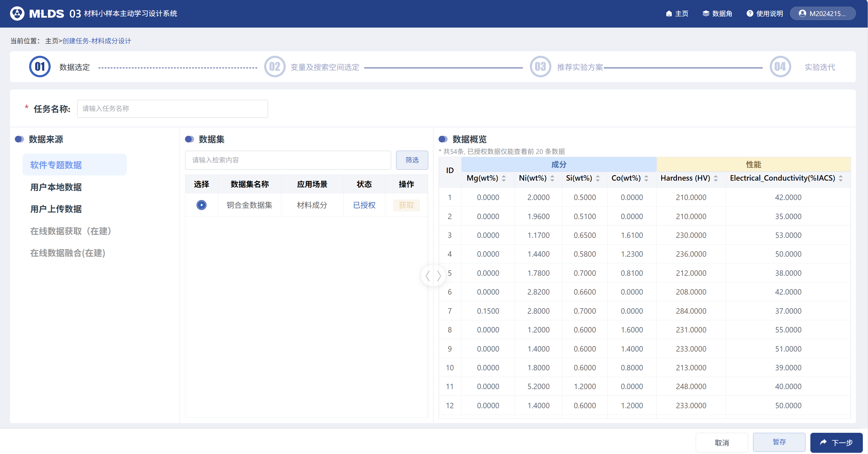
Task: Select 软件专题数据 data source
Action: tap(75, 165)
